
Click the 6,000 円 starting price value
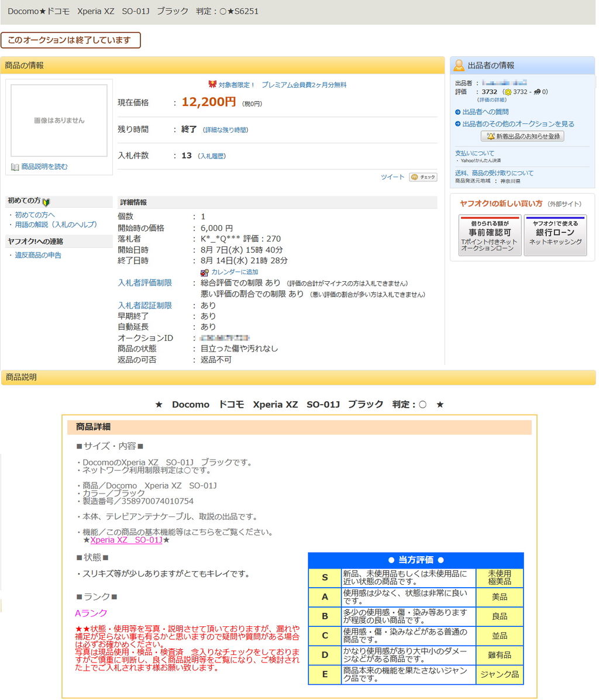tap(216, 228)
